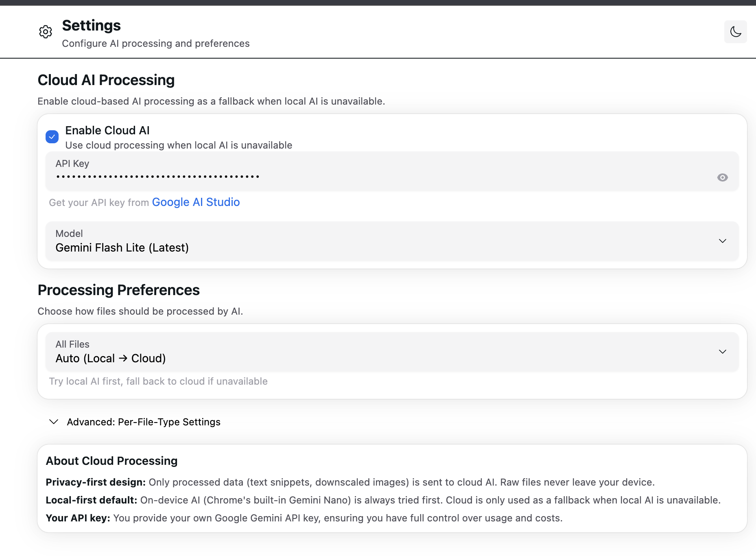
Task: Expand Advanced: Per-File-Type Settings
Action: 143,422
